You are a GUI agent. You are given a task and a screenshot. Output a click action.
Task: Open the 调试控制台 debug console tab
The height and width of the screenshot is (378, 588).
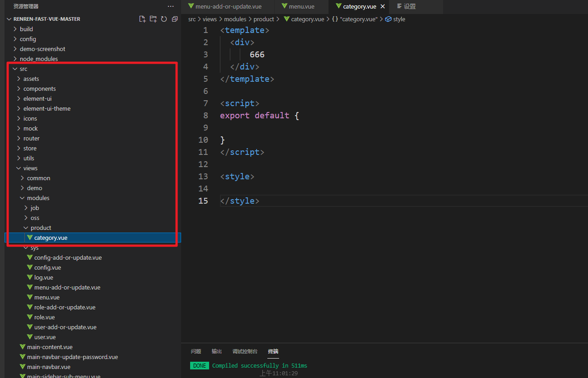coord(245,351)
